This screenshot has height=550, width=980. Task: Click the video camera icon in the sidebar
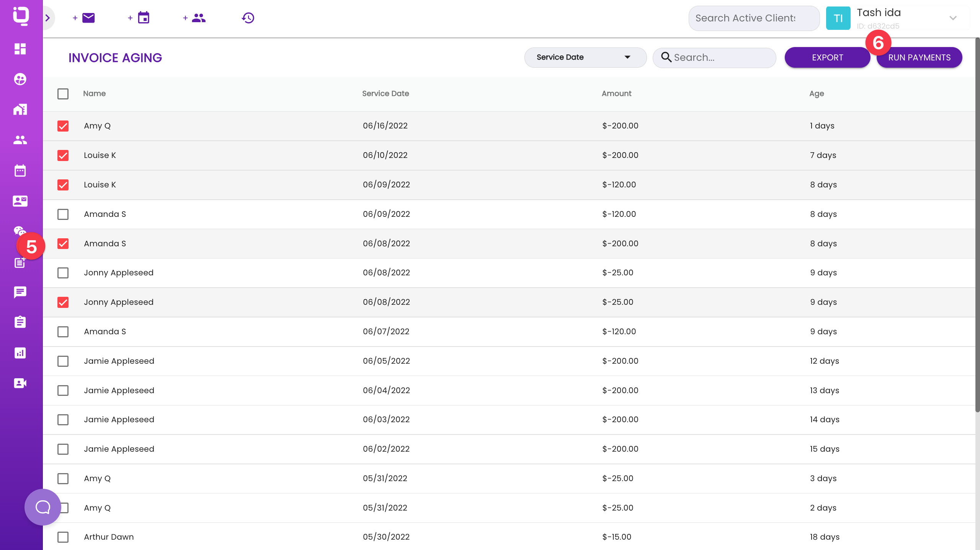click(x=20, y=383)
